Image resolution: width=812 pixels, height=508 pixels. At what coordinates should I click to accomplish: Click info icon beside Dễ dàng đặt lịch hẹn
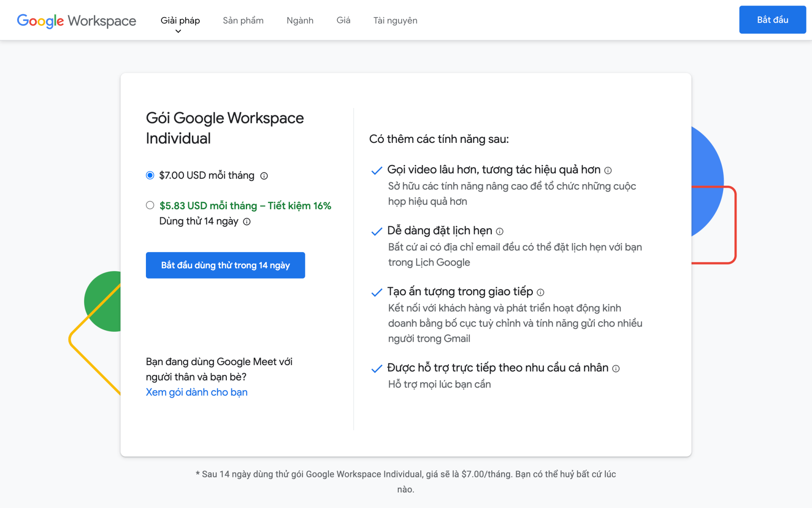click(500, 231)
